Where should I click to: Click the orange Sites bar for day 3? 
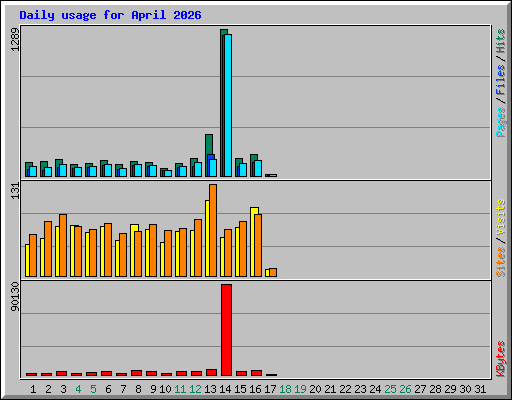point(63,245)
